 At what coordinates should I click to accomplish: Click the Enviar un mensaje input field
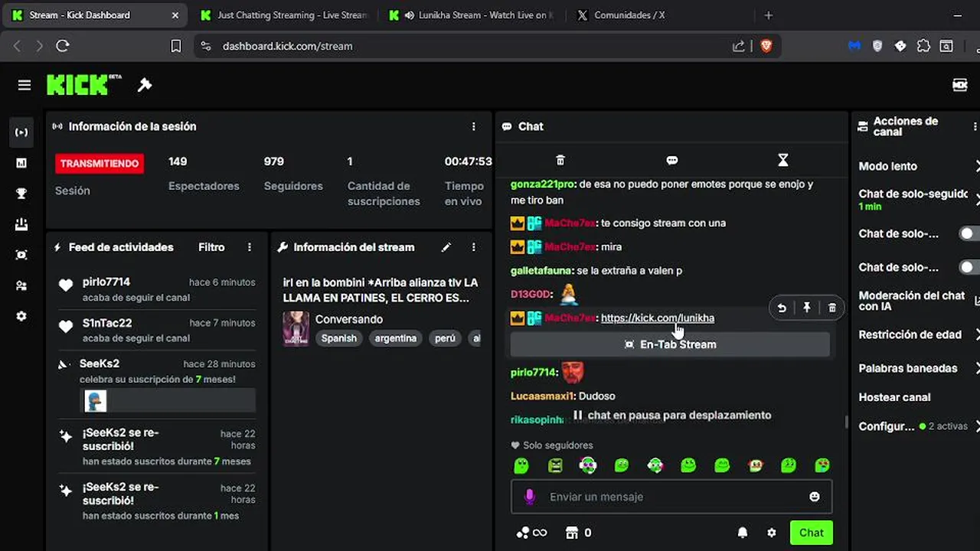point(671,497)
